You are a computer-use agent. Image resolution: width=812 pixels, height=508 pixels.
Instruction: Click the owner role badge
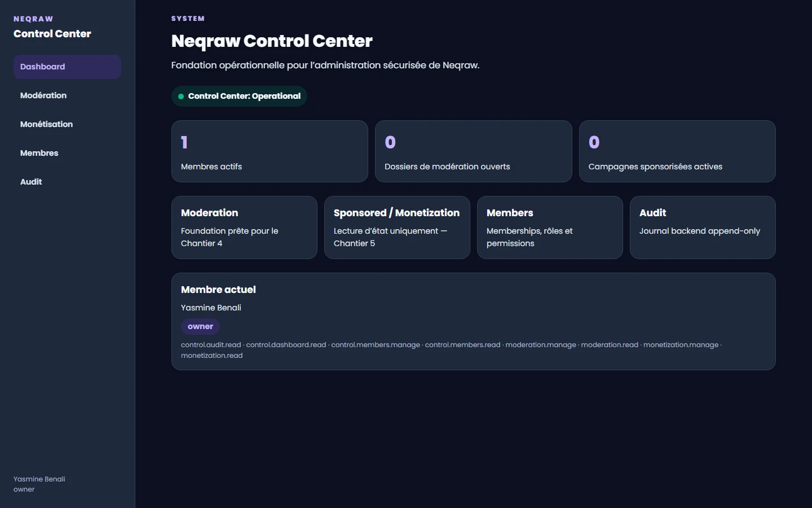200,326
